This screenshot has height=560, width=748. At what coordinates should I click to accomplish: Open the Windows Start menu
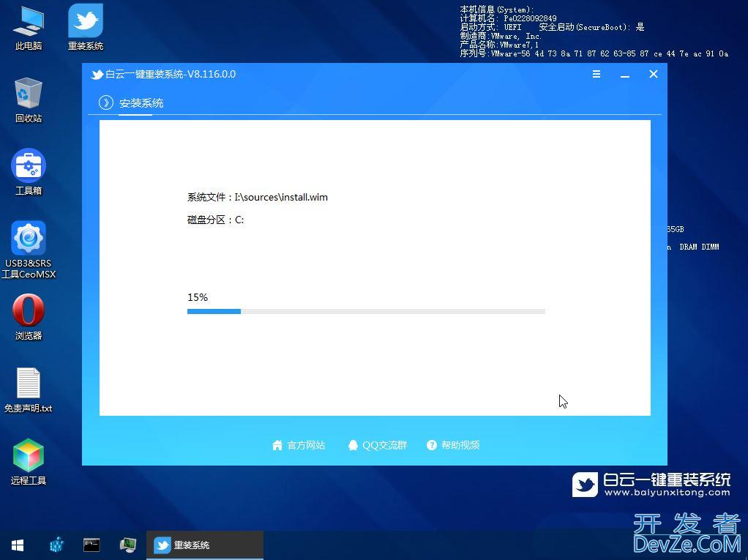pyautogui.click(x=18, y=545)
